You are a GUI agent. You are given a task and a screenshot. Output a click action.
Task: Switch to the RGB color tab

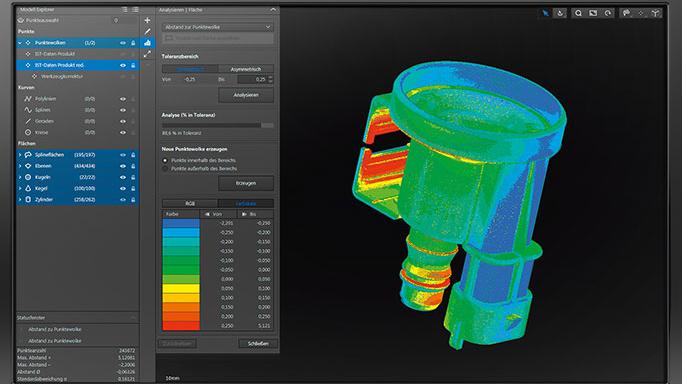(190, 204)
